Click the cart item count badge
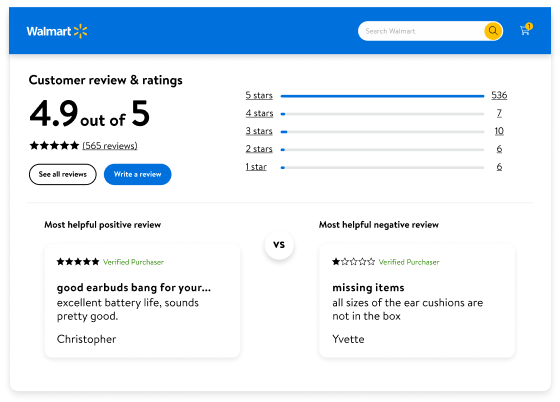560x402 pixels. click(529, 26)
